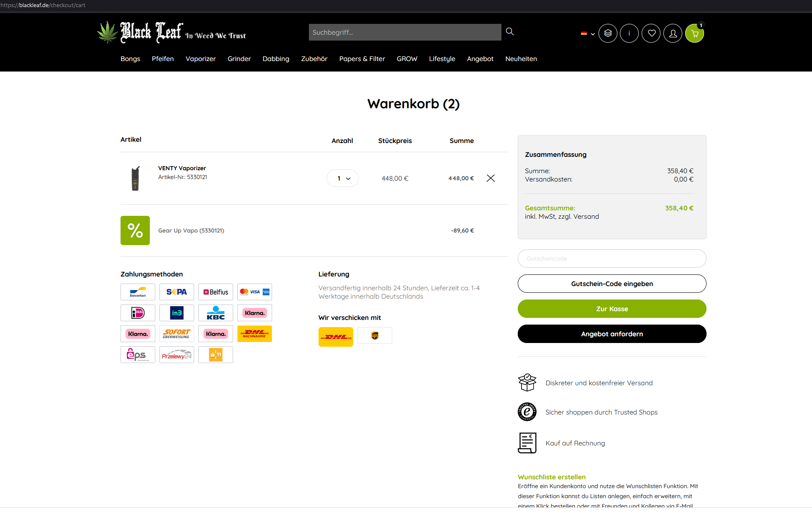The width and height of the screenshot is (812, 517).
Task: Click the VENTY Vaporizer product thumbnail
Action: pyautogui.click(x=135, y=178)
